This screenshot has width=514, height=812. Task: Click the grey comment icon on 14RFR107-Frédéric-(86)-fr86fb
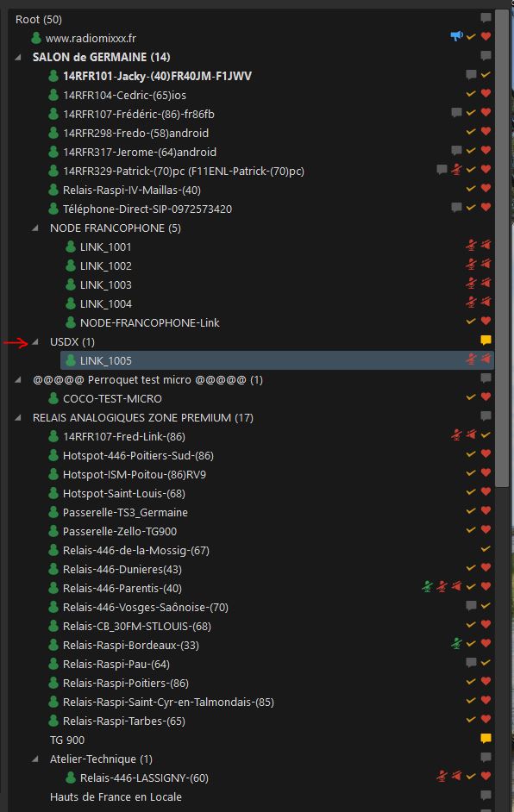[x=456, y=112]
